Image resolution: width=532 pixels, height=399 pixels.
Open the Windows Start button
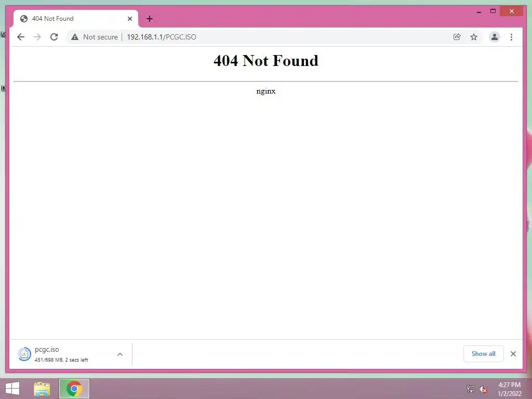click(12, 389)
